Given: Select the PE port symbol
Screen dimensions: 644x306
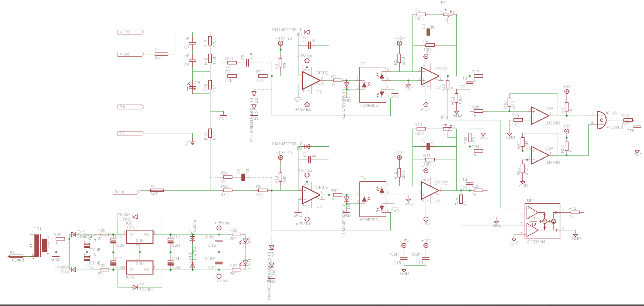Looking at the screenshot, I should 131,133.
